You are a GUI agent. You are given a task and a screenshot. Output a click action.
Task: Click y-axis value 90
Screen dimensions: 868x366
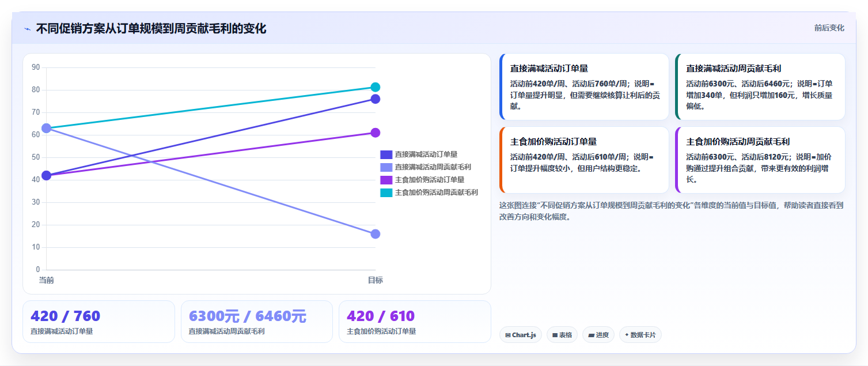tap(36, 67)
